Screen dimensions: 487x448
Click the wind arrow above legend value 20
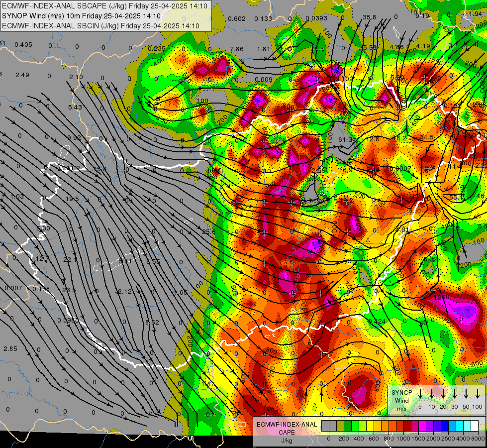[443, 394]
